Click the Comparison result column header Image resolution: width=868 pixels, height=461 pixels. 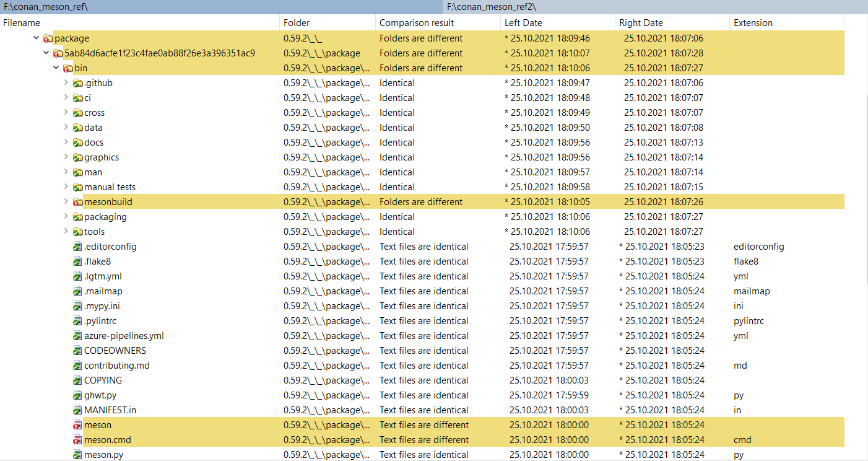click(418, 22)
